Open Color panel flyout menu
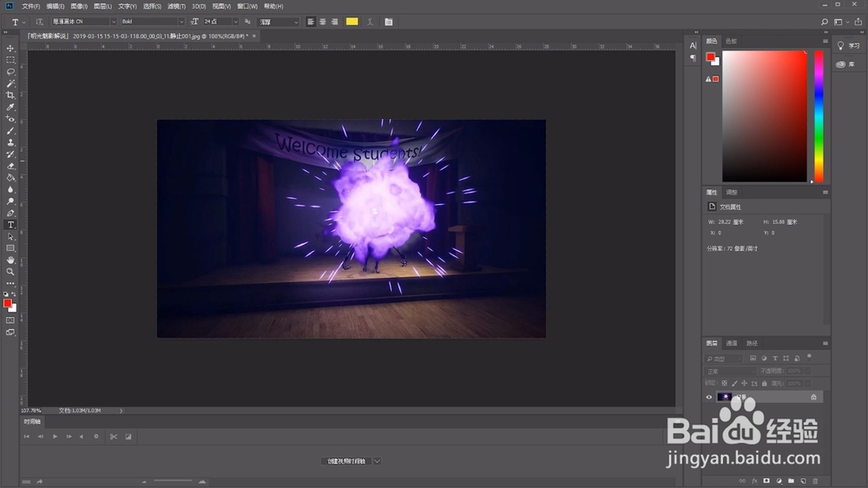Viewport: 868px width, 488px height. pyautogui.click(x=825, y=41)
